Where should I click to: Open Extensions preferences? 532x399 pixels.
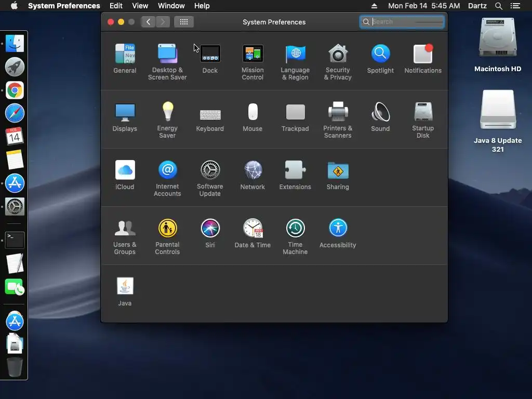[295, 175]
